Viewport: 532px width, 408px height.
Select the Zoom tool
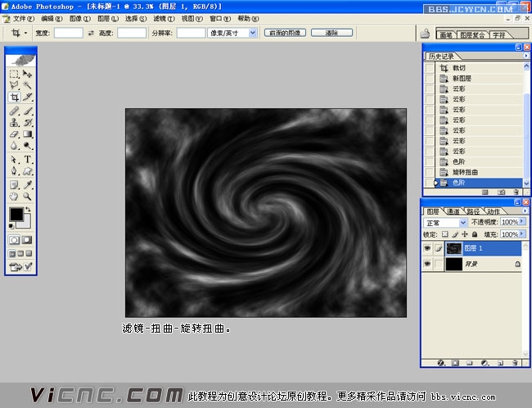point(28,197)
